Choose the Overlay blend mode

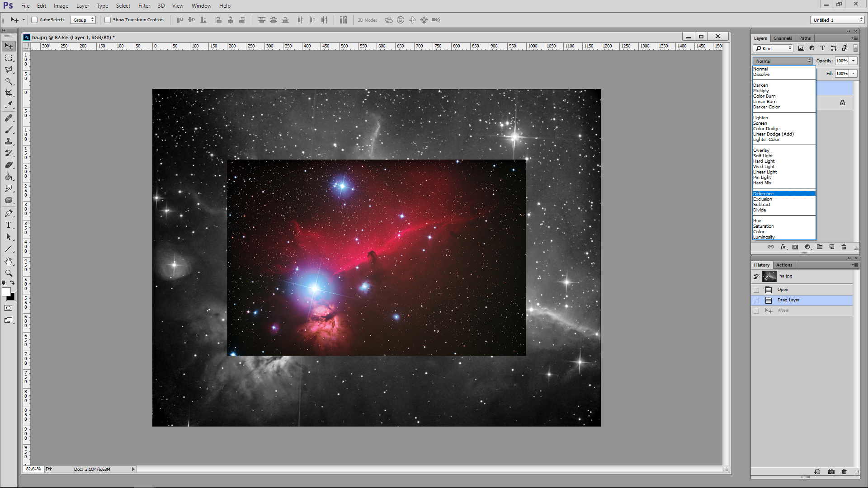coord(783,150)
